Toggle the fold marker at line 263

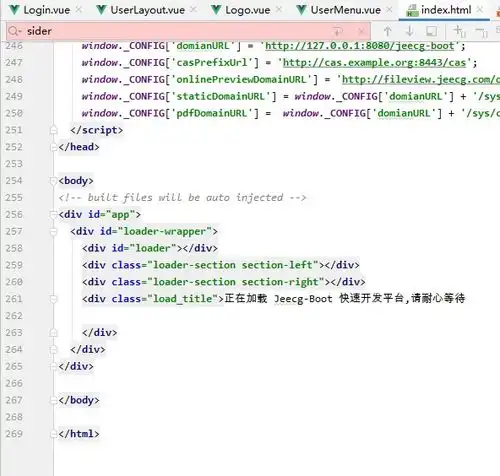(53, 332)
